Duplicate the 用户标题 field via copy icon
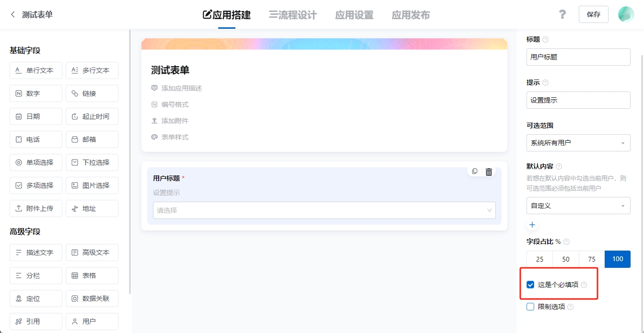This screenshot has width=644, height=333. click(475, 171)
